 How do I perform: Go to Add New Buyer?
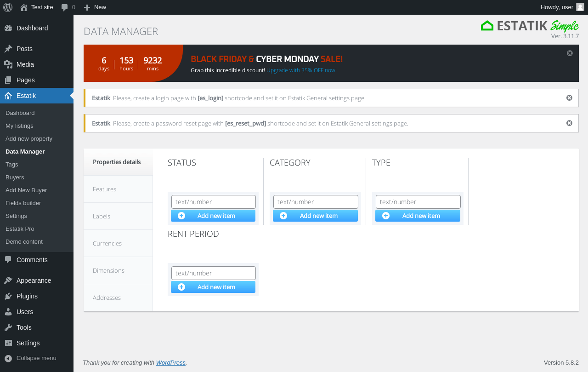pos(37,190)
